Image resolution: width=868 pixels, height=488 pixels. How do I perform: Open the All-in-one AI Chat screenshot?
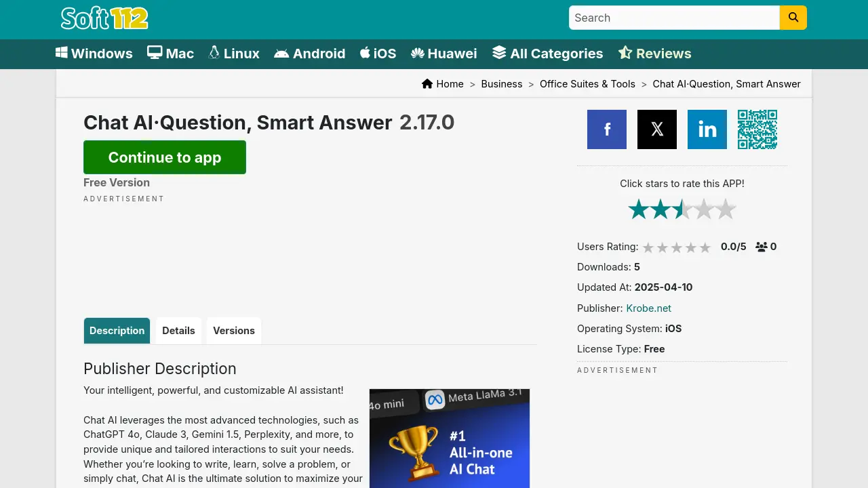[x=450, y=439]
